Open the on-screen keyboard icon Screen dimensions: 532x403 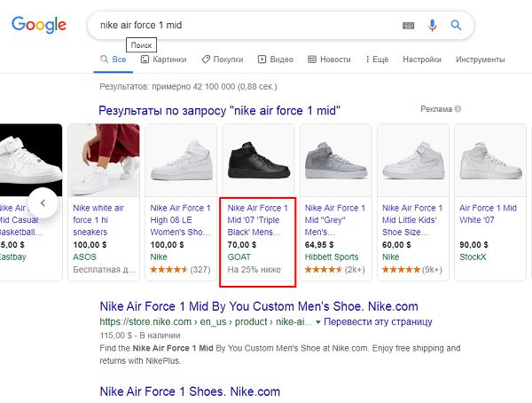point(409,26)
